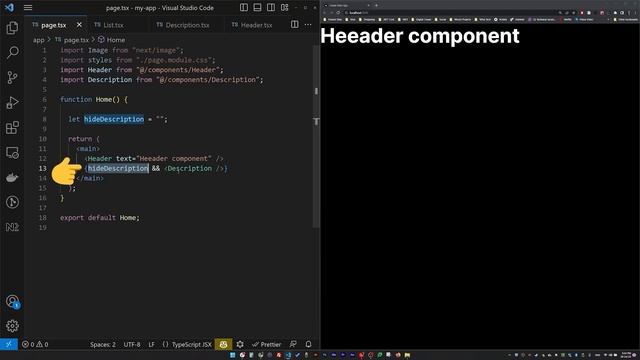Open the N2 extension view
Viewport: 640px width, 360px height.
tap(12, 227)
